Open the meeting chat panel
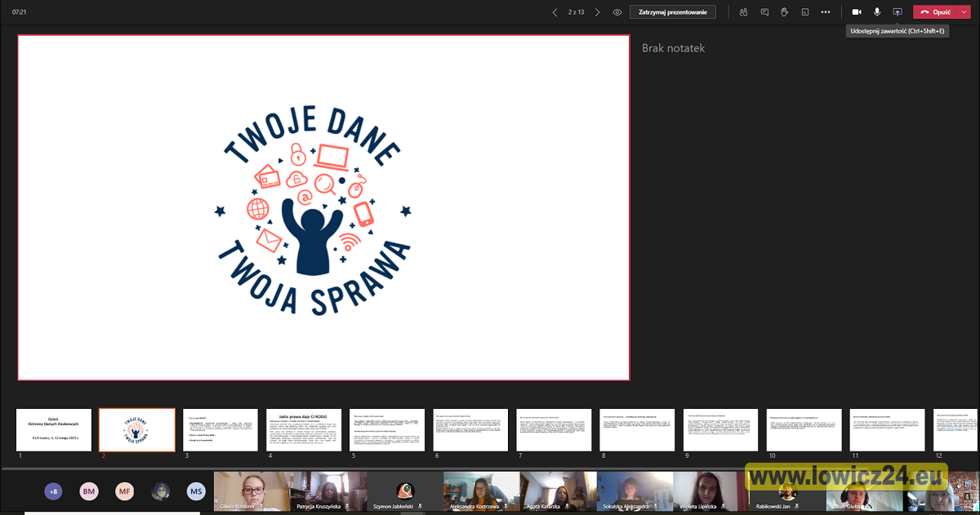The height and width of the screenshot is (515, 980). (x=764, y=12)
